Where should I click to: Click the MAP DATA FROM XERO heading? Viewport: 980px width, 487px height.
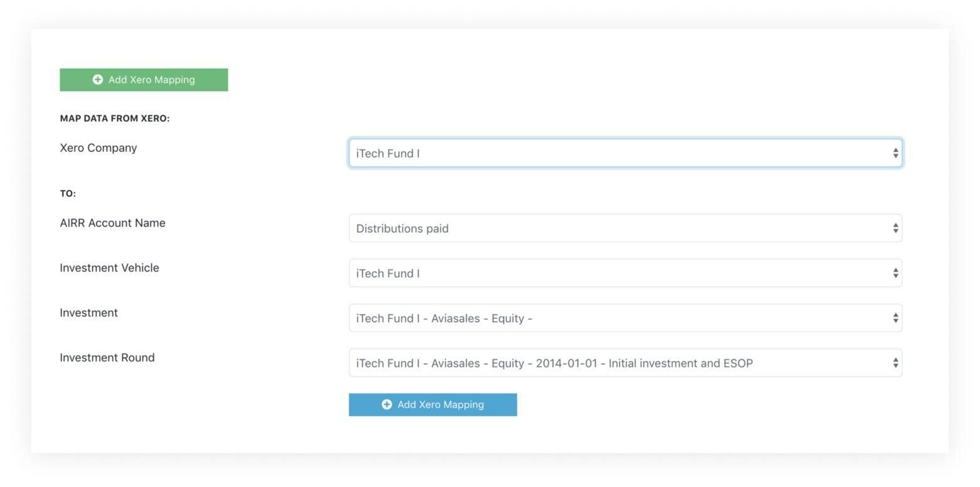point(115,119)
